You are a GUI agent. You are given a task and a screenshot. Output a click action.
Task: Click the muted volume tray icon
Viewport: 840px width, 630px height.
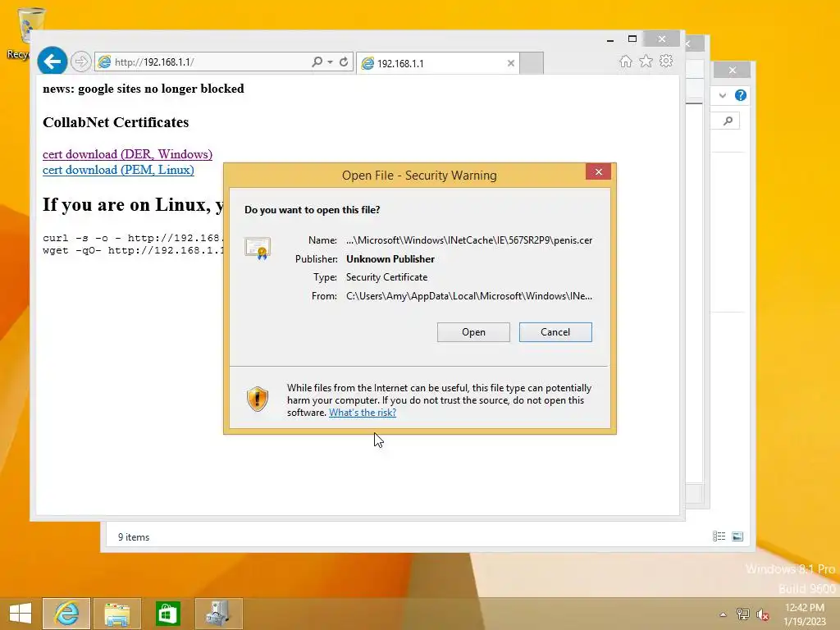click(x=762, y=614)
